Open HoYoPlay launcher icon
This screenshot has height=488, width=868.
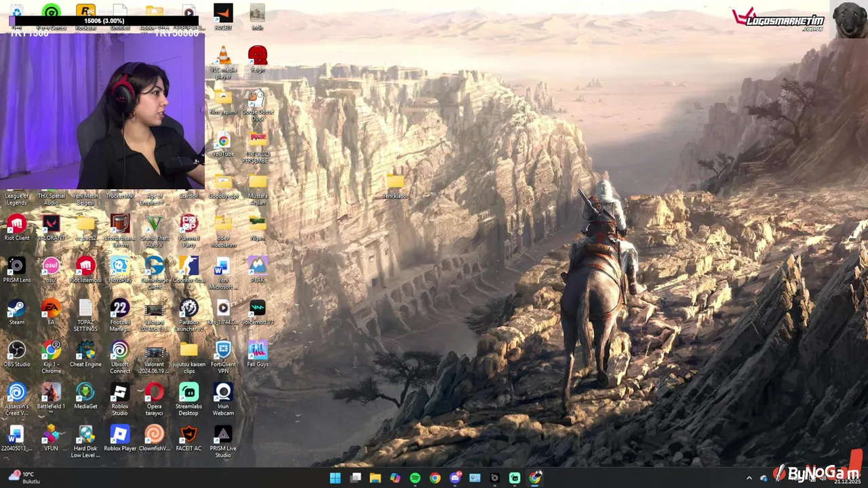click(119, 270)
